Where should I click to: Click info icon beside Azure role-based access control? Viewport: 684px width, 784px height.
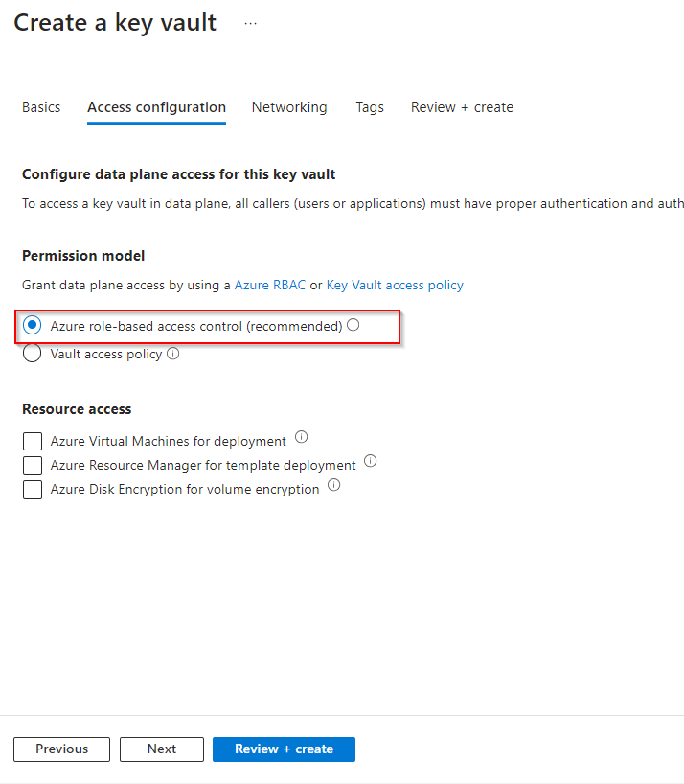pos(353,326)
